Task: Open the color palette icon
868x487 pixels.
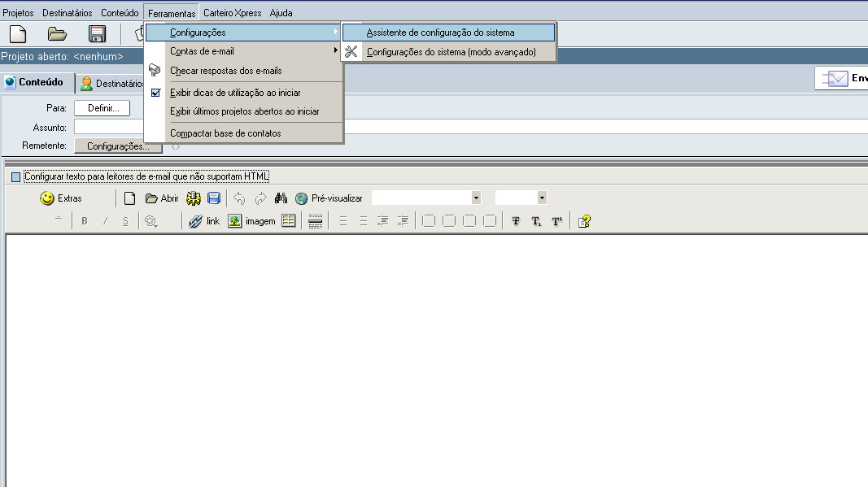Action: click(x=150, y=221)
